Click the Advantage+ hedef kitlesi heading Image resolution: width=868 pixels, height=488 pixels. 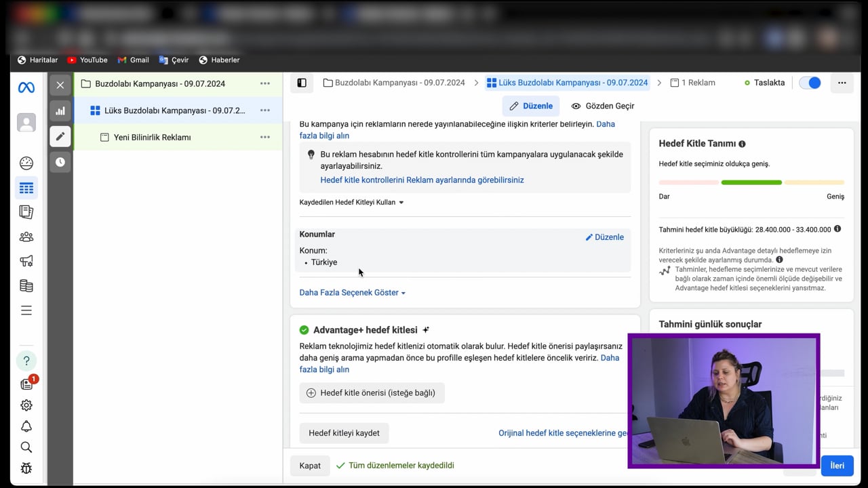(x=366, y=330)
